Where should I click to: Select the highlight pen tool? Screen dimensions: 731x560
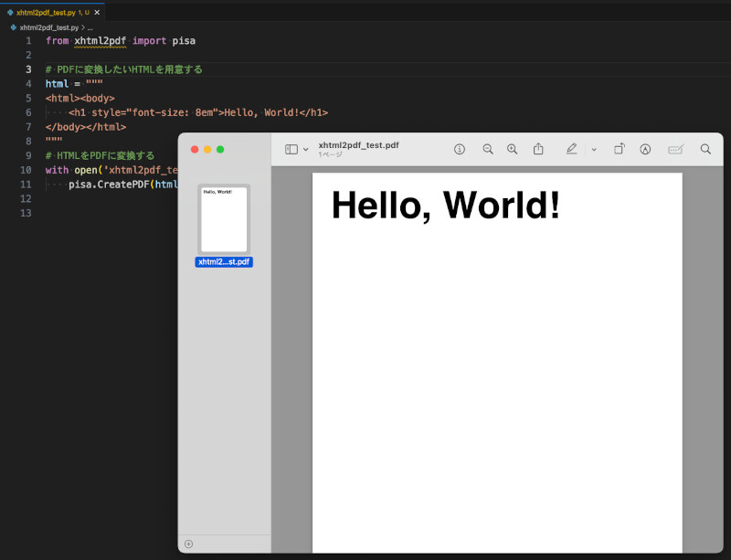[571, 149]
